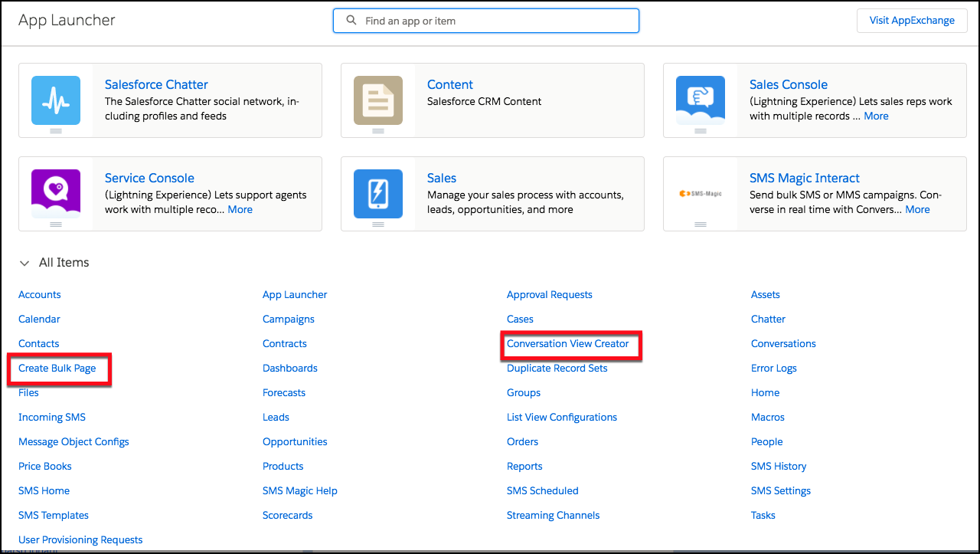Grab the drag handle under Content icon

click(x=378, y=131)
